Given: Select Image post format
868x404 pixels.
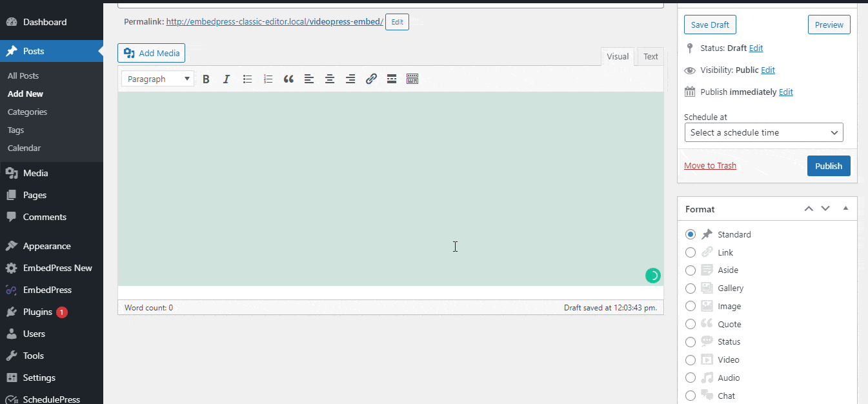Looking at the screenshot, I should 691,306.
